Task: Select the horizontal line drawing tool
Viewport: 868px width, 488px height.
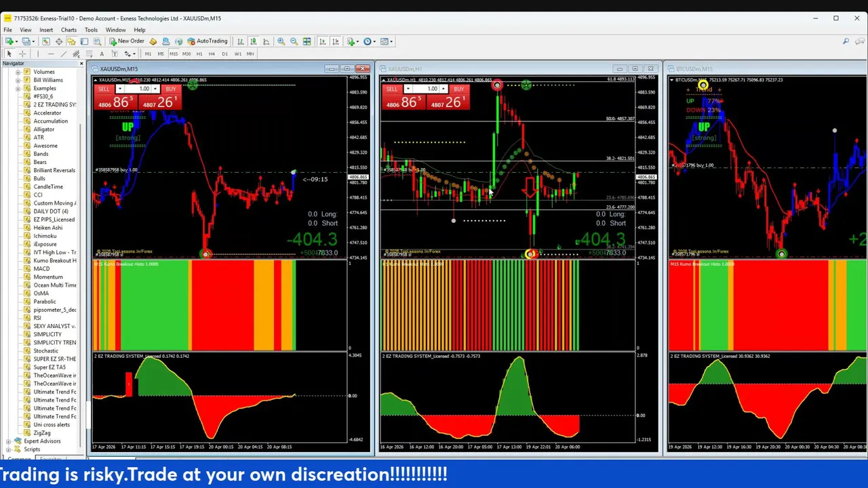Action: 51,54
